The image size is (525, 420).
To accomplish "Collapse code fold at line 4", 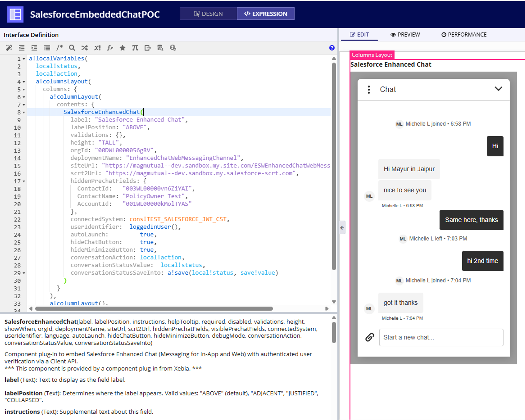I will pyautogui.click(x=24, y=82).
